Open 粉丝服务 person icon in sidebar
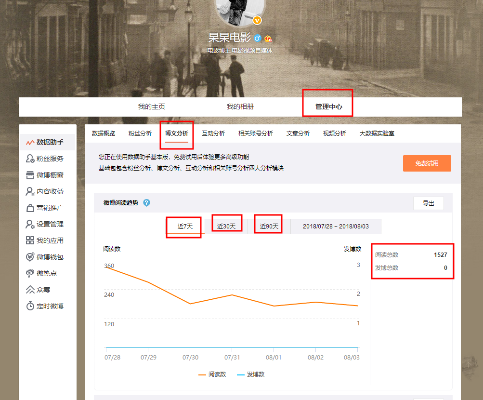Viewport: 483px width, 400px height. (30, 158)
